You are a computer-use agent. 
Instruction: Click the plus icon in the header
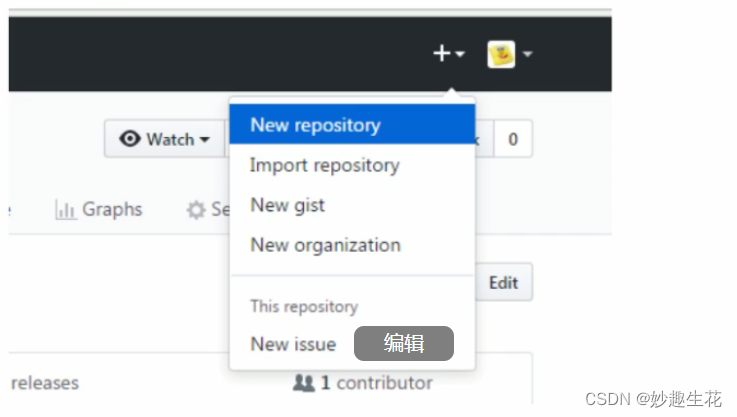click(x=442, y=53)
